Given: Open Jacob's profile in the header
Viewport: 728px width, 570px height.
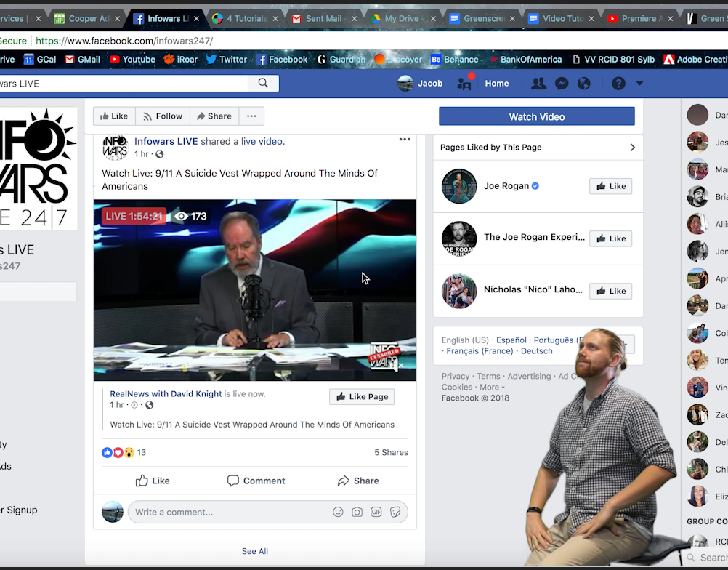Looking at the screenshot, I should 420,84.
